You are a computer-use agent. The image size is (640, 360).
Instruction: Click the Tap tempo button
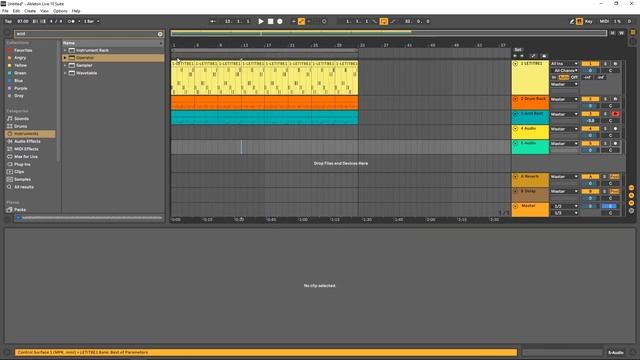tap(8, 21)
